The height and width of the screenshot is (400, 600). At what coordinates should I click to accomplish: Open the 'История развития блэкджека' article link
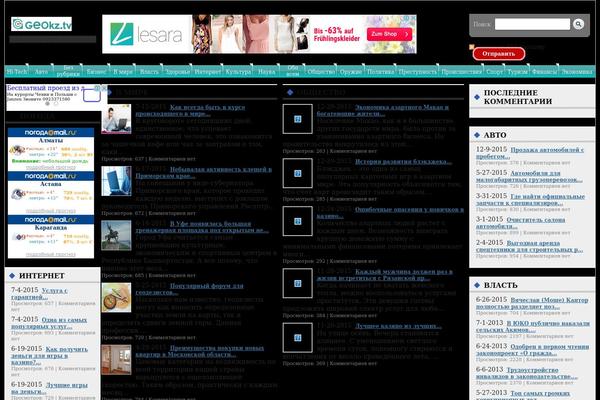(x=403, y=162)
